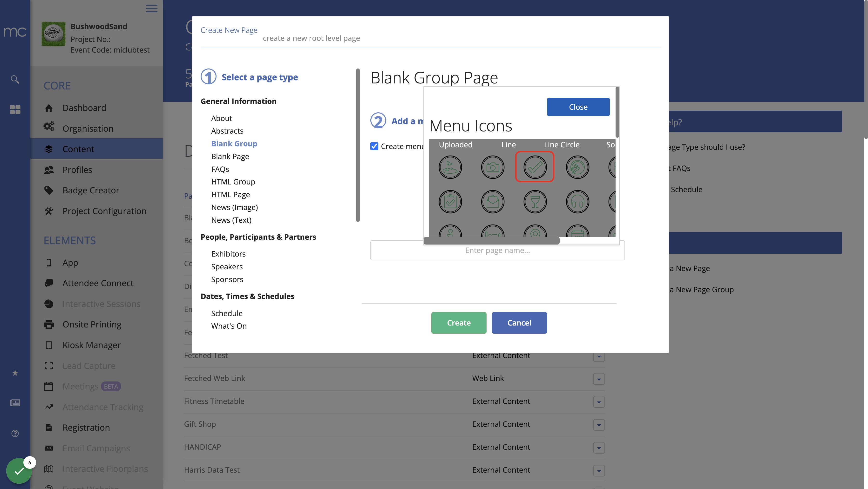Select the dining plate and fork icon
The image size is (868, 489).
click(x=577, y=167)
